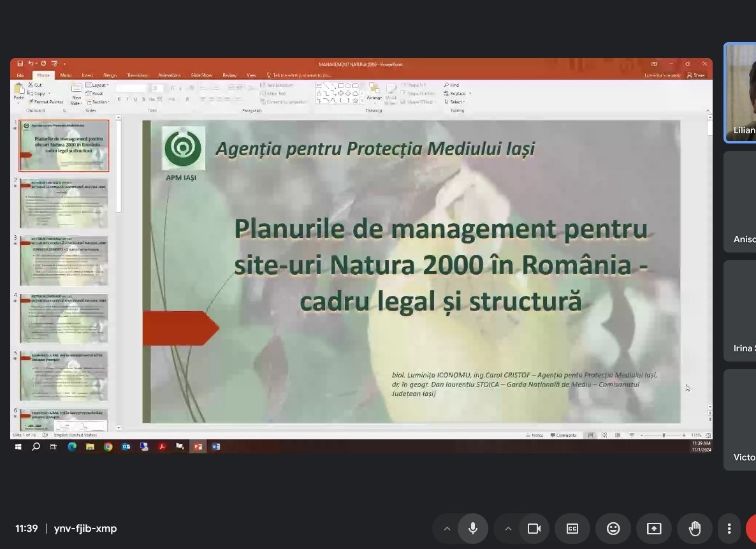Open Outlook from the taskbar

coord(126,447)
